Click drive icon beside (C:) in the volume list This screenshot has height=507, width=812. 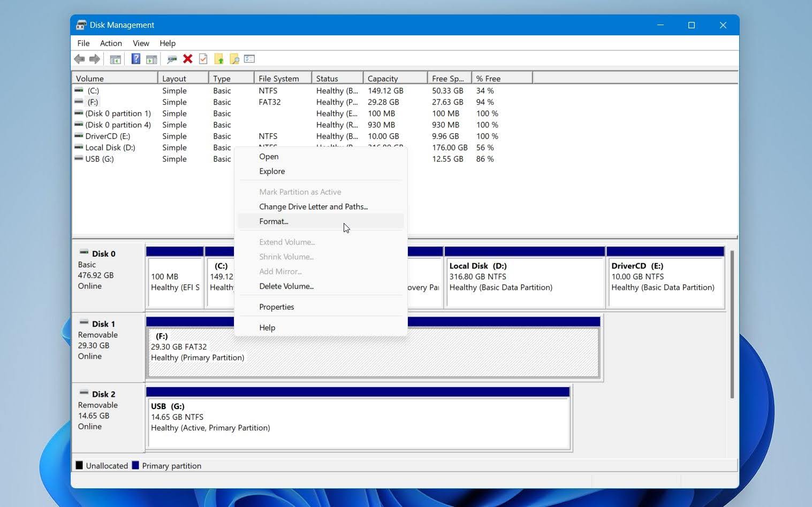pyautogui.click(x=79, y=90)
